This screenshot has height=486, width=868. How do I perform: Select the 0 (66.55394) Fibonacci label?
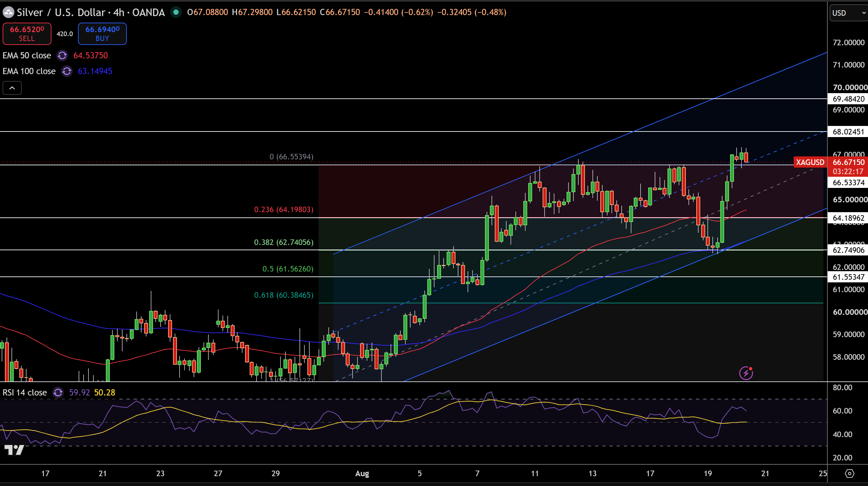[292, 157]
